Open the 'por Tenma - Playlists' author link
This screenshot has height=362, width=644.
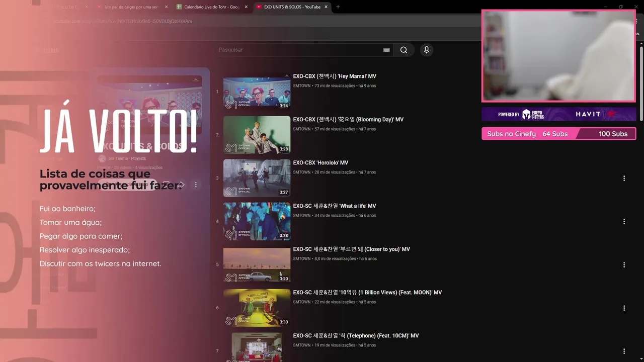127,158
